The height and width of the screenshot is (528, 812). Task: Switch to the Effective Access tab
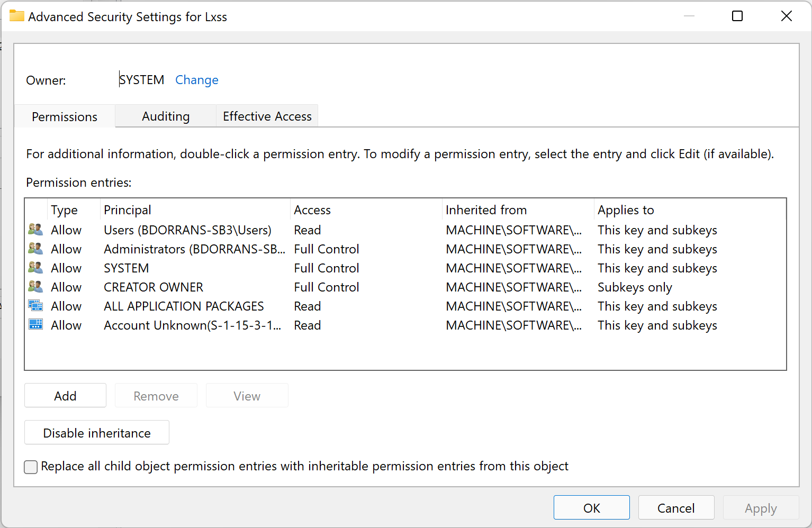coord(267,116)
